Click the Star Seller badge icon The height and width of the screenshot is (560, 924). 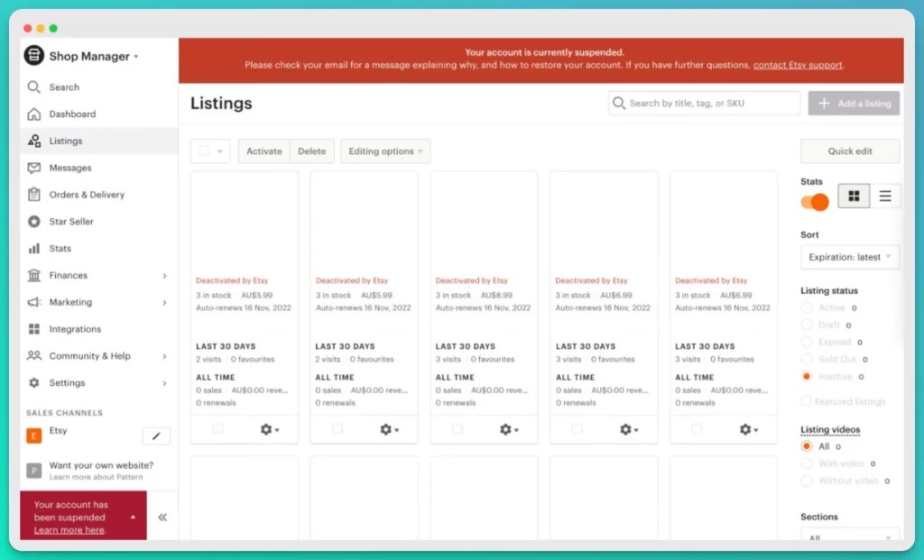(34, 222)
